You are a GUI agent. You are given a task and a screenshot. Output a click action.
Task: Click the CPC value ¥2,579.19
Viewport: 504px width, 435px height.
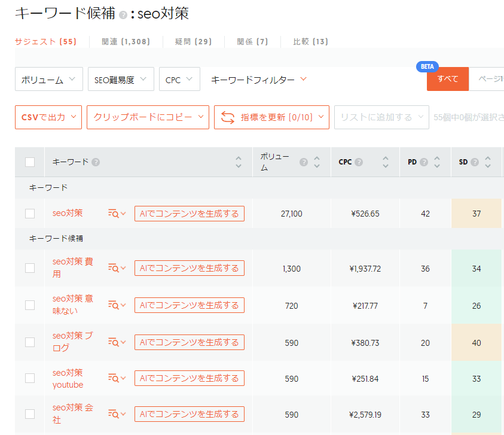tap(365, 415)
